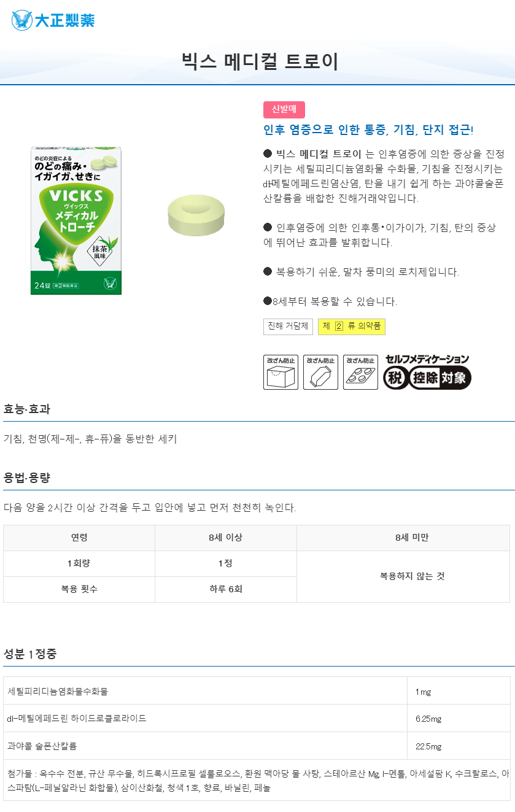Screen dimensions: 515x812
Task: Click the 진해 거담제 category tag
Action: pyautogui.click(x=288, y=327)
